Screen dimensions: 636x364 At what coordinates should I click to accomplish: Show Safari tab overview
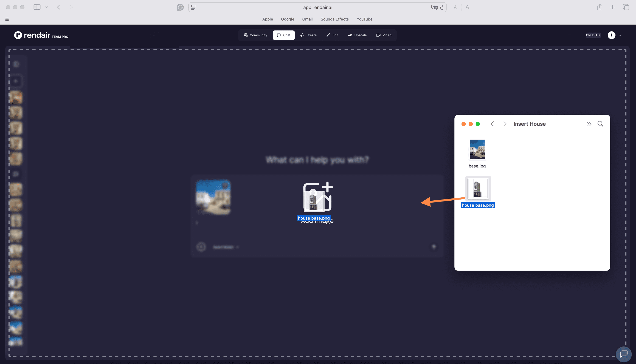click(626, 7)
